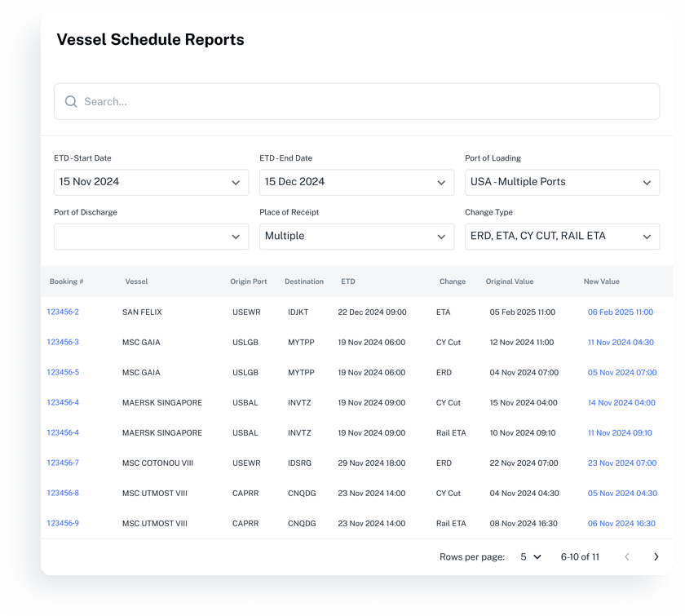Open booking 123456-3 link

tap(63, 342)
